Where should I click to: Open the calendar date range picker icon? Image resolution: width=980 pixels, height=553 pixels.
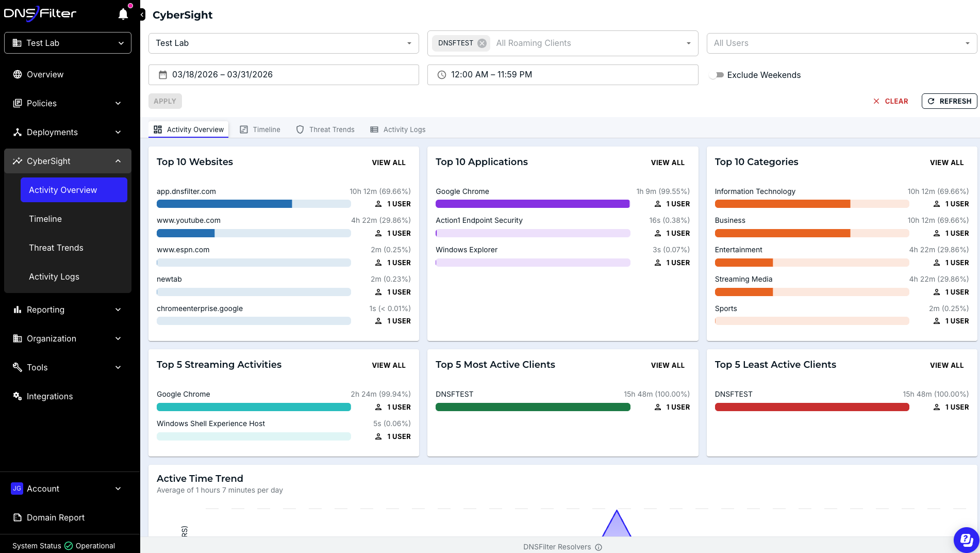163,75
